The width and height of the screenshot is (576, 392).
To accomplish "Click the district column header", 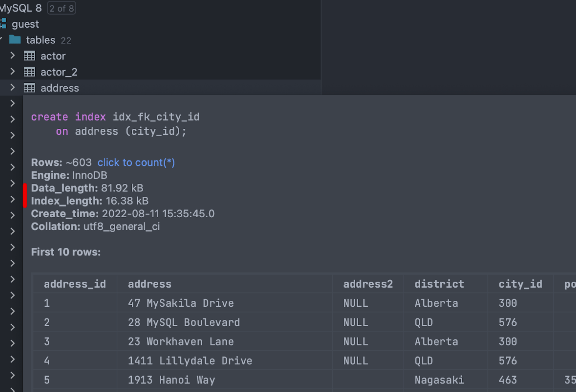I will (439, 284).
